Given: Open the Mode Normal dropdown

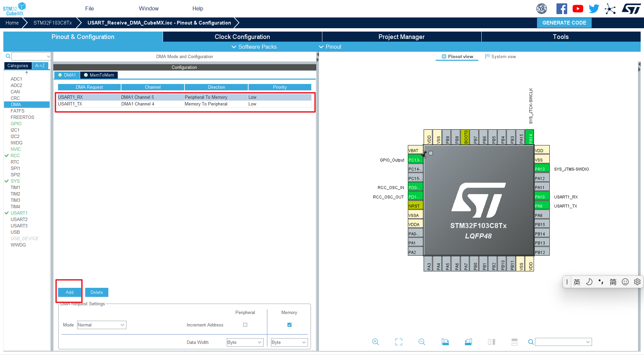Looking at the screenshot, I should click(x=102, y=325).
